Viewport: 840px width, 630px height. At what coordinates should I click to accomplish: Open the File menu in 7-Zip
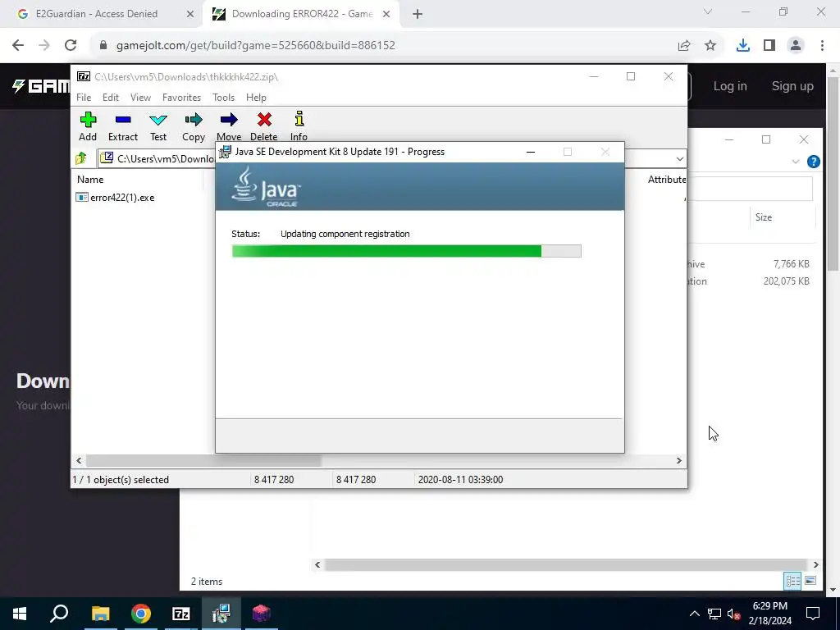point(84,98)
